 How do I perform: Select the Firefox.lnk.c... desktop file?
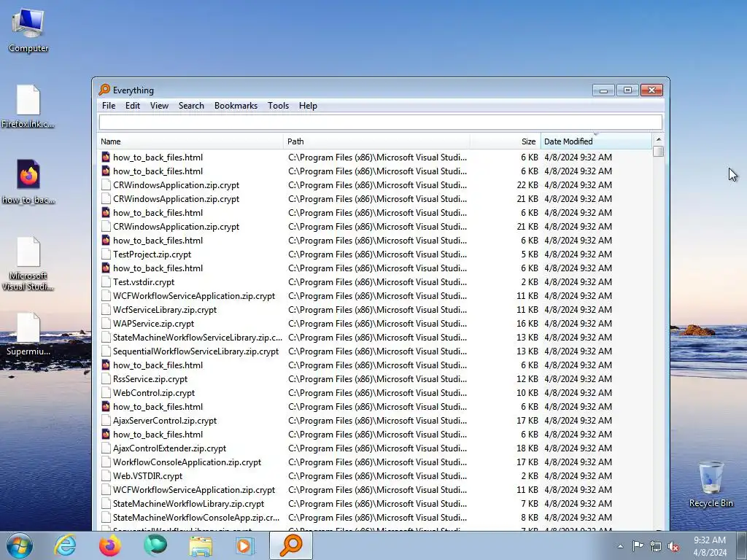tap(28, 106)
